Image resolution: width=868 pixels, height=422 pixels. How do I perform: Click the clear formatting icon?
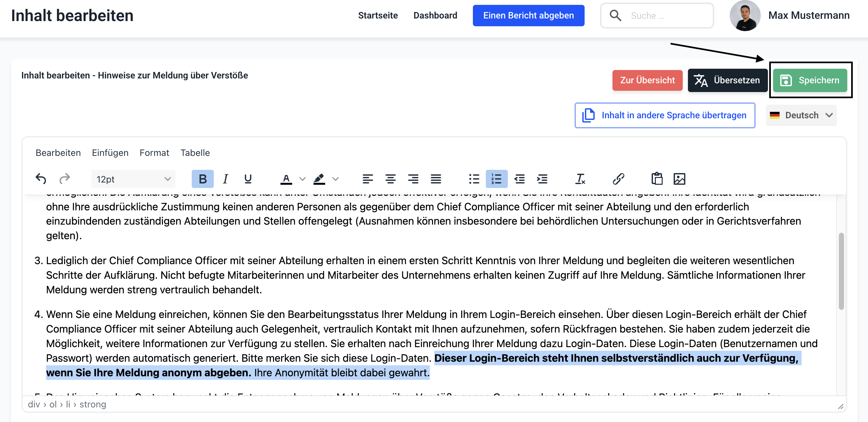point(580,179)
